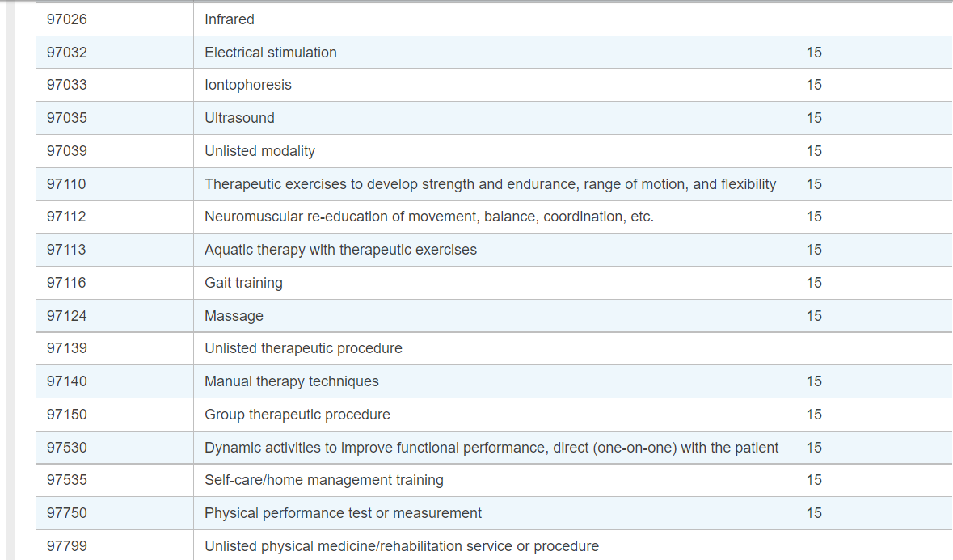Select the Group therapeutic procedure cell
This screenshot has height=560, width=953.
pyautogui.click(x=494, y=415)
